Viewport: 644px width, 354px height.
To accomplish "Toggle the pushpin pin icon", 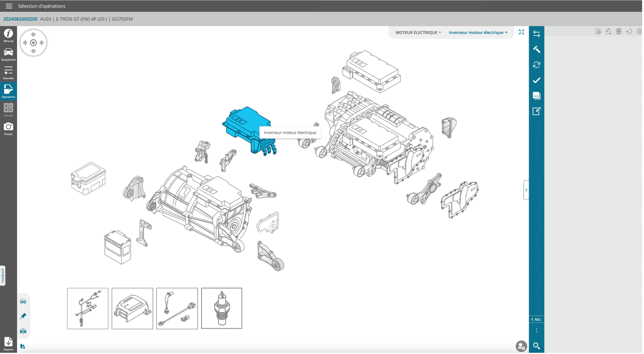I will [23, 316].
